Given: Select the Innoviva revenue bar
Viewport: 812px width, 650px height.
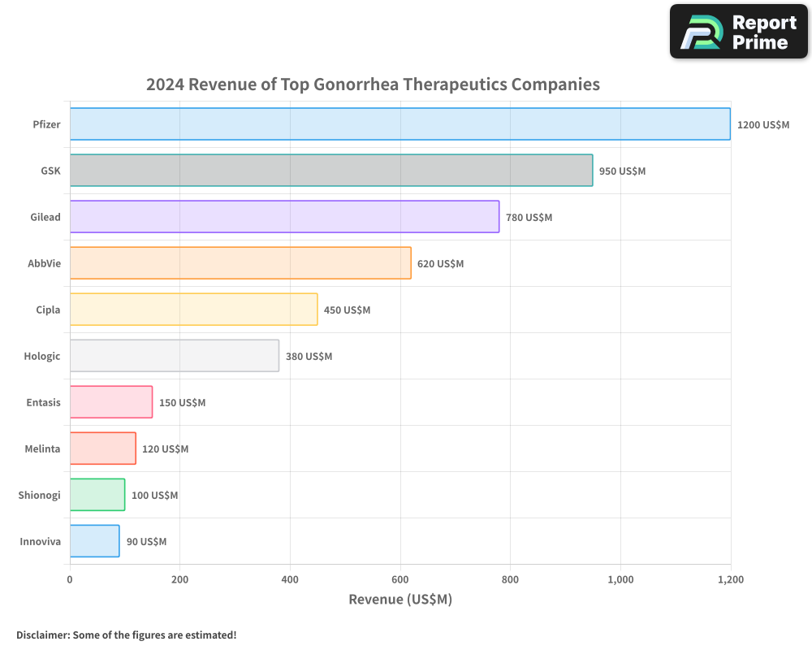Looking at the screenshot, I should coord(93,541).
